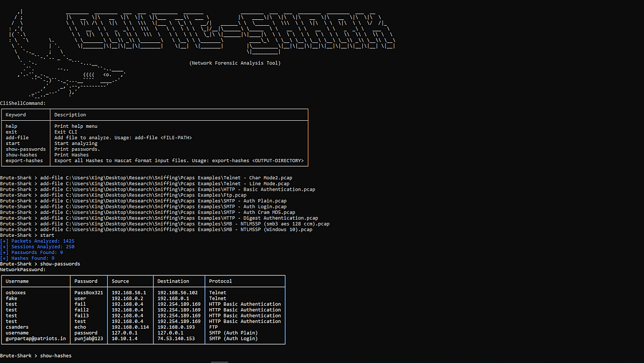Click the "Hashes Found: 9" status line
644x363 pixels.
click(27, 258)
